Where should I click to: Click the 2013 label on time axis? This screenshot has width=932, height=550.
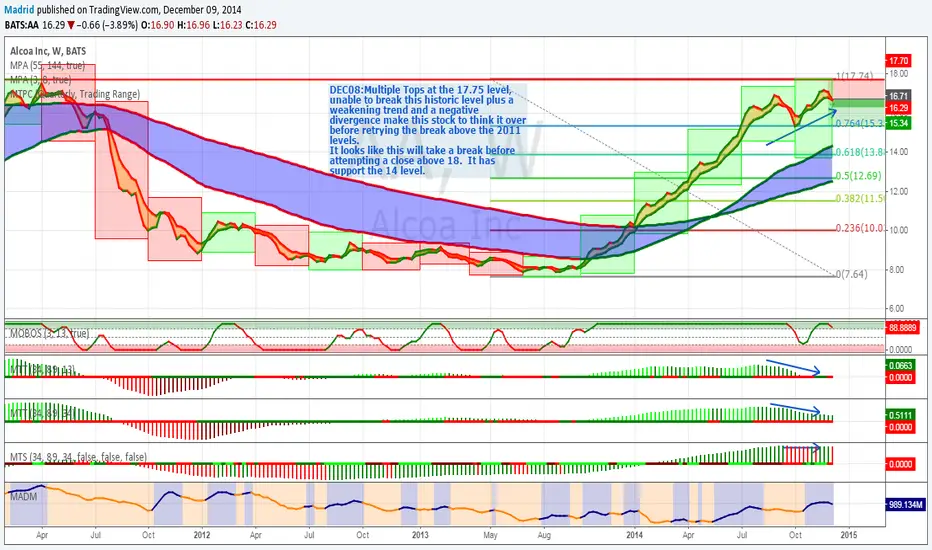click(x=420, y=535)
